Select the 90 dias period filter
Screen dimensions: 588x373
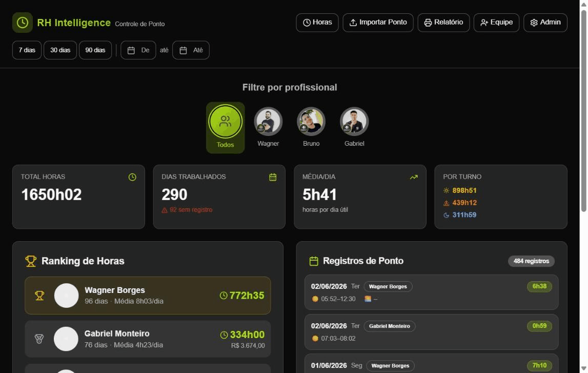95,50
